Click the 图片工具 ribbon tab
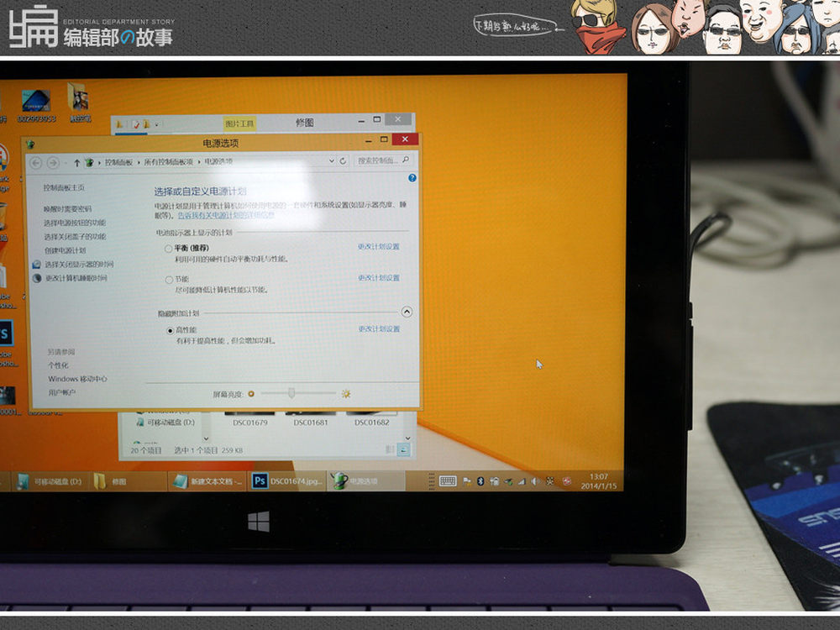The image size is (840, 630). [239, 123]
